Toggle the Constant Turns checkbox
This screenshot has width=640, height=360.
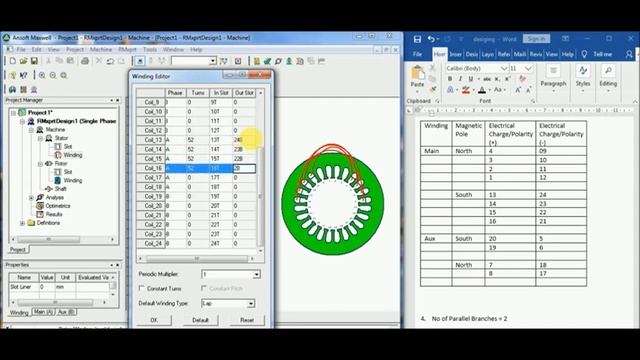tap(142, 288)
